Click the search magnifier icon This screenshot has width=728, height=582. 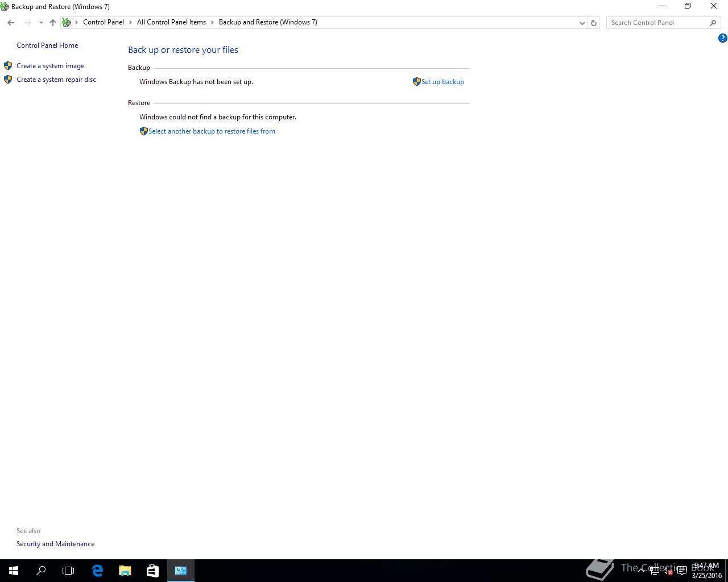pyautogui.click(x=713, y=23)
